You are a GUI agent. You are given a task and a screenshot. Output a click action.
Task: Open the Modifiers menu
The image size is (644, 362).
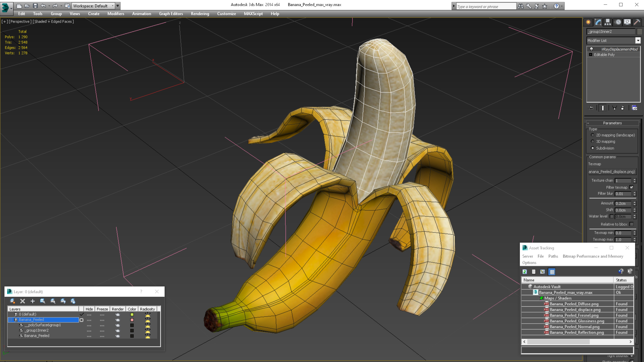pos(116,14)
